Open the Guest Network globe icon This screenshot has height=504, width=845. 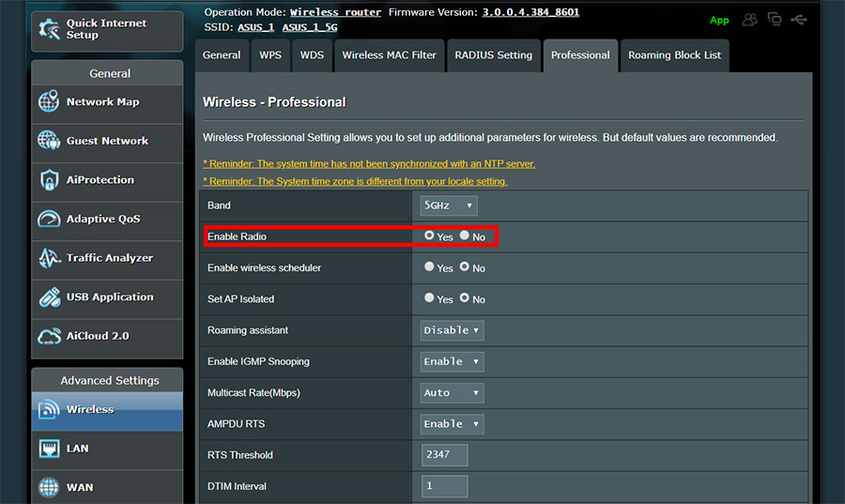click(x=49, y=140)
